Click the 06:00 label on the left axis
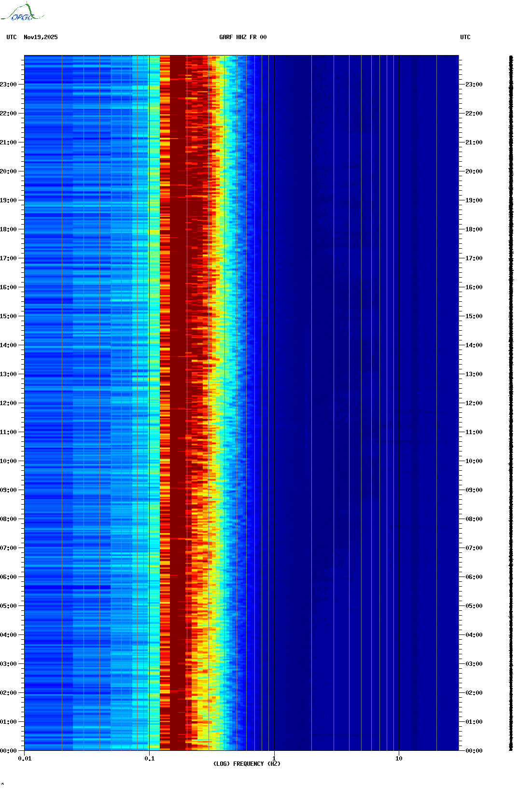 click(9, 577)
